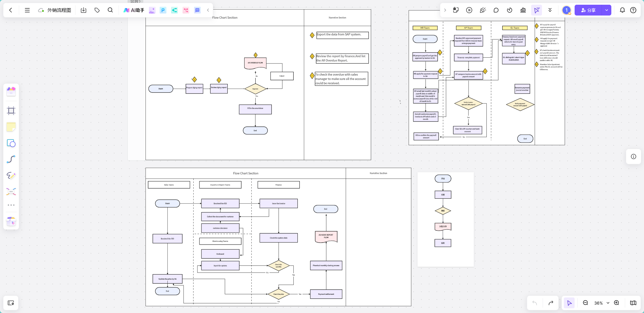The image size is (644, 313).
Task: Go back with the left arrow
Action: [11, 10]
